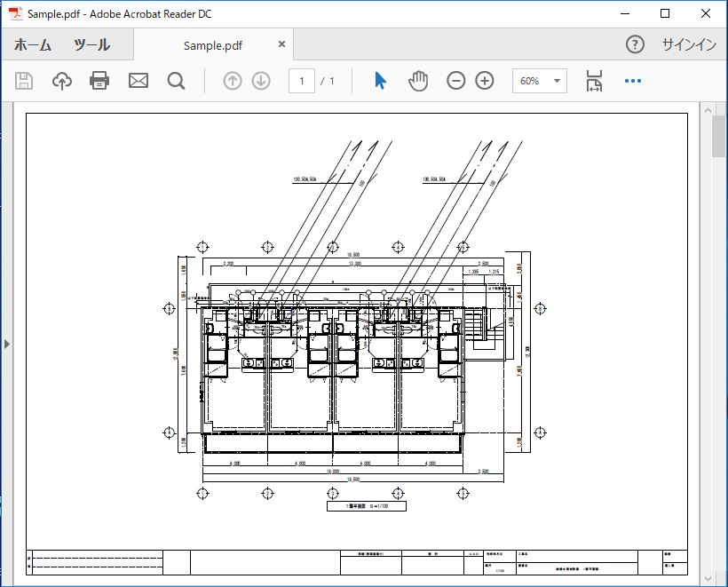The width and height of the screenshot is (728, 587).
Task: Go to next page arrow
Action: (261, 81)
